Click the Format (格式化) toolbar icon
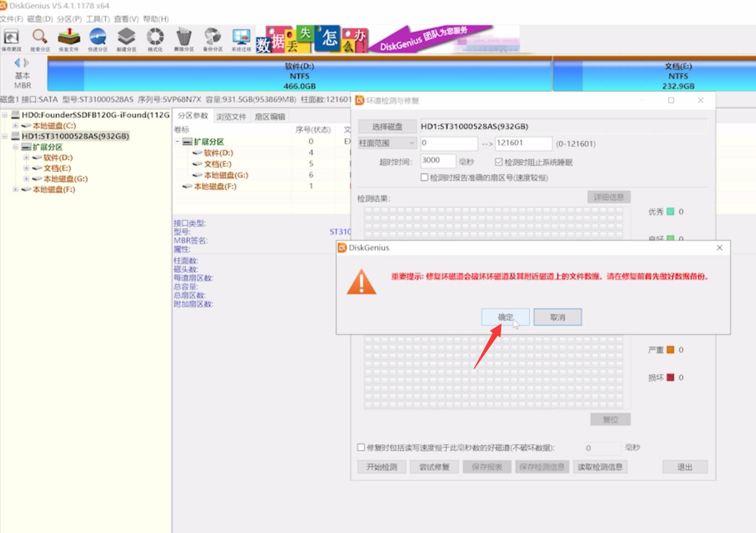The height and width of the screenshot is (533, 756). tap(155, 40)
